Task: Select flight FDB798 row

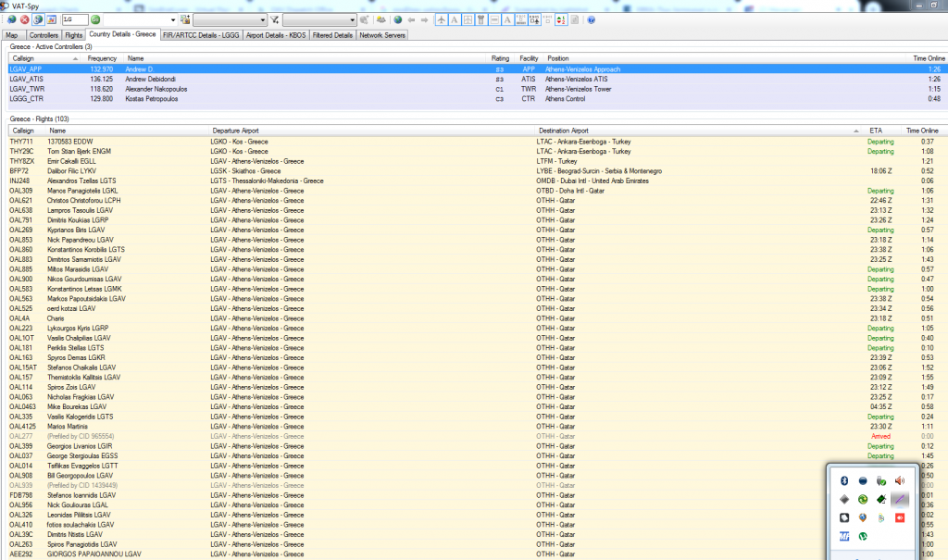Action: (x=418, y=495)
